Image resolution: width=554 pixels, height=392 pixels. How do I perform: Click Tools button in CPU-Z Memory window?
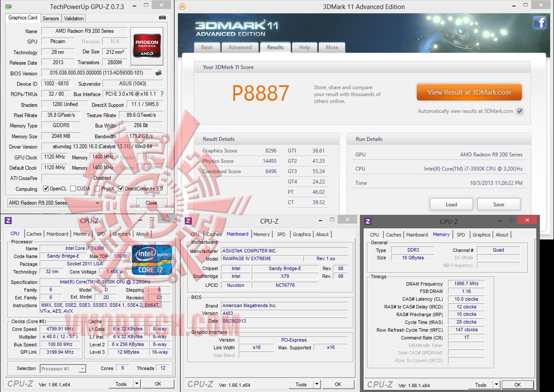pos(480,385)
